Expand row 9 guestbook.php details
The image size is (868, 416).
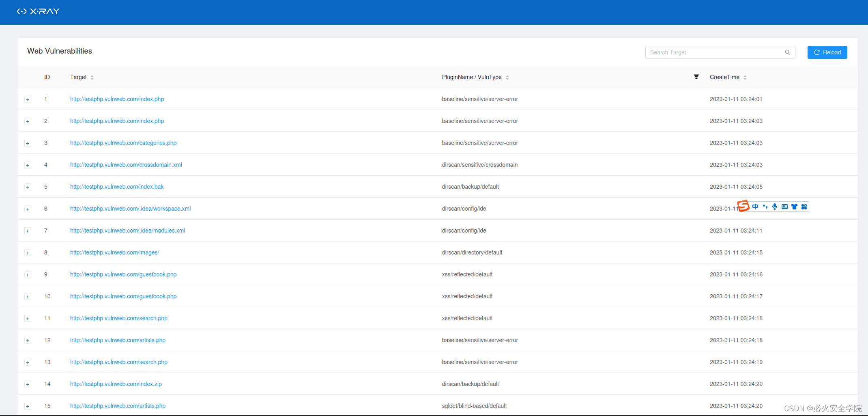[28, 275]
